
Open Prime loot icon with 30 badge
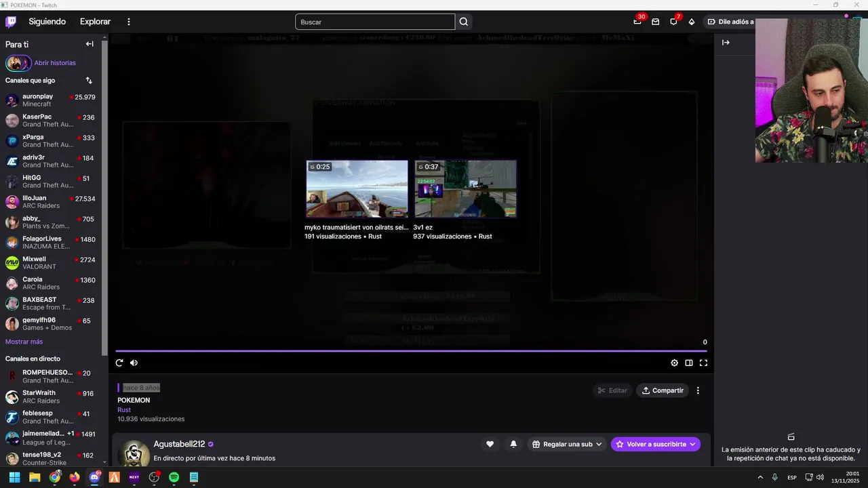[637, 22]
